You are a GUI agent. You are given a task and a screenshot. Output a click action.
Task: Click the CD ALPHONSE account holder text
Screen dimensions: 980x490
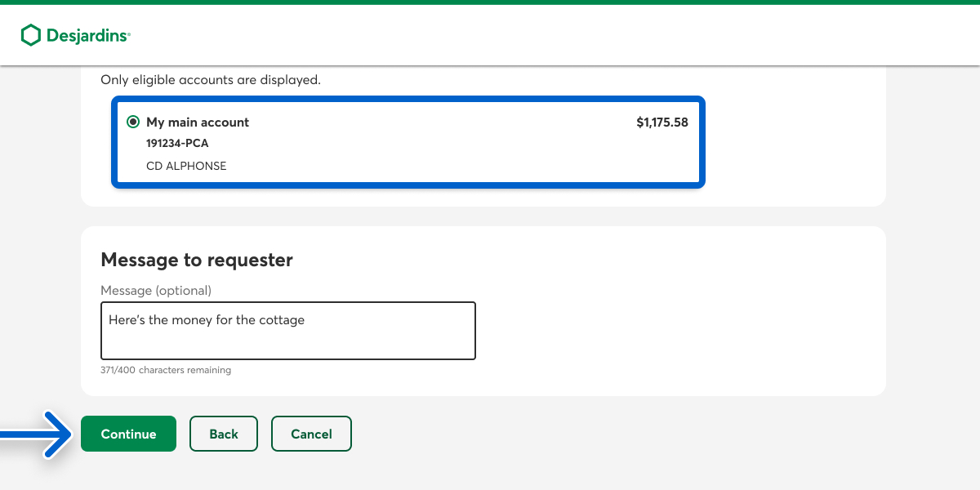(186, 166)
